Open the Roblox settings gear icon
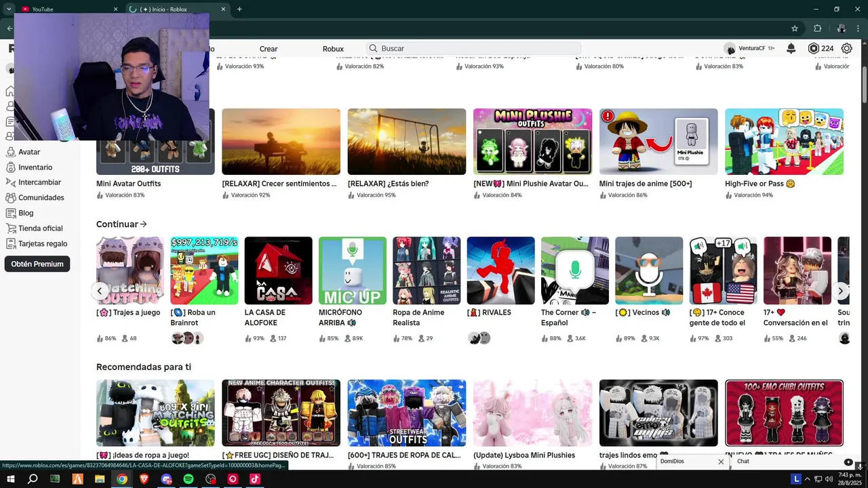This screenshot has height=488, width=868. pyautogui.click(x=846, y=48)
